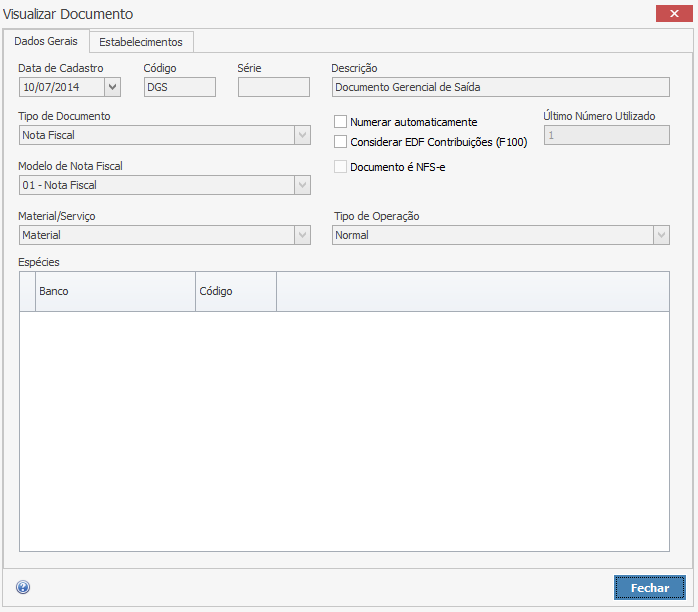Click the row selector header cell in Espécies grid

(x=28, y=291)
